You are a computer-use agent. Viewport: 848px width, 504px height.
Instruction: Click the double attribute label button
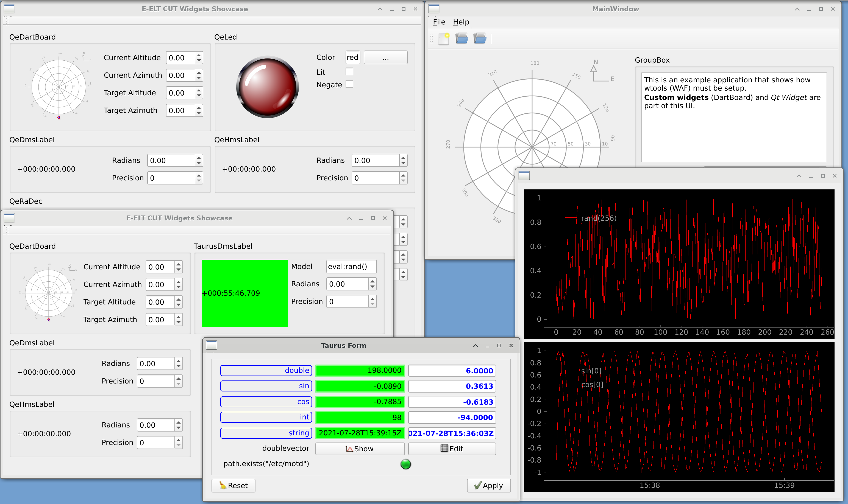[266, 370]
